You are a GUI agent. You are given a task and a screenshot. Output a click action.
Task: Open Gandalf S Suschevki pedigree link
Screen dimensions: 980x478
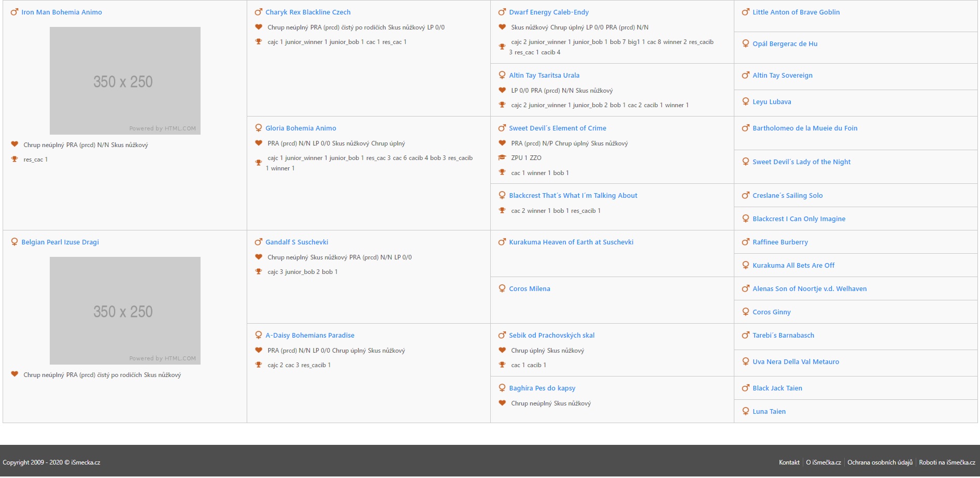click(296, 242)
